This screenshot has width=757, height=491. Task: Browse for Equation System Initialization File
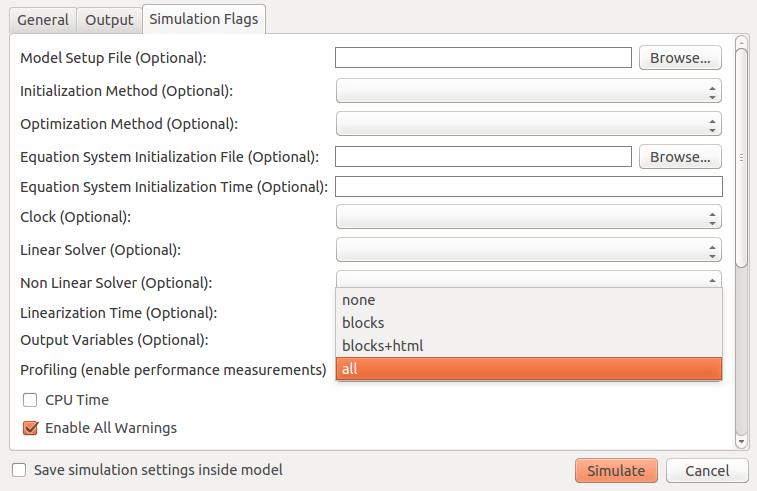(680, 157)
